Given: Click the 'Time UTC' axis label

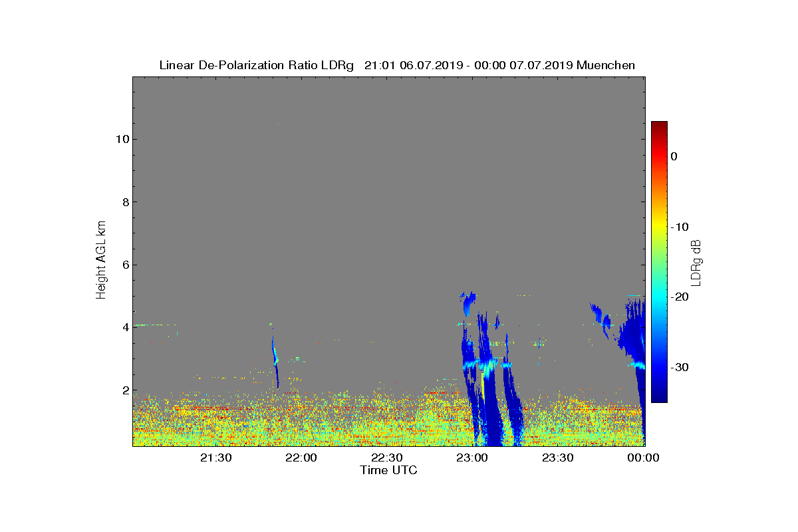Looking at the screenshot, I should pos(389,470).
